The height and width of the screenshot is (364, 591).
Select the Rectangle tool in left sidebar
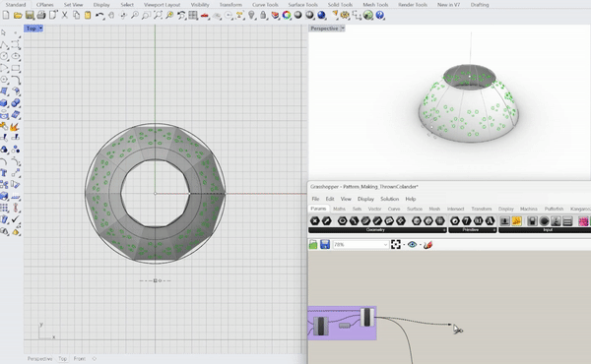16,68
